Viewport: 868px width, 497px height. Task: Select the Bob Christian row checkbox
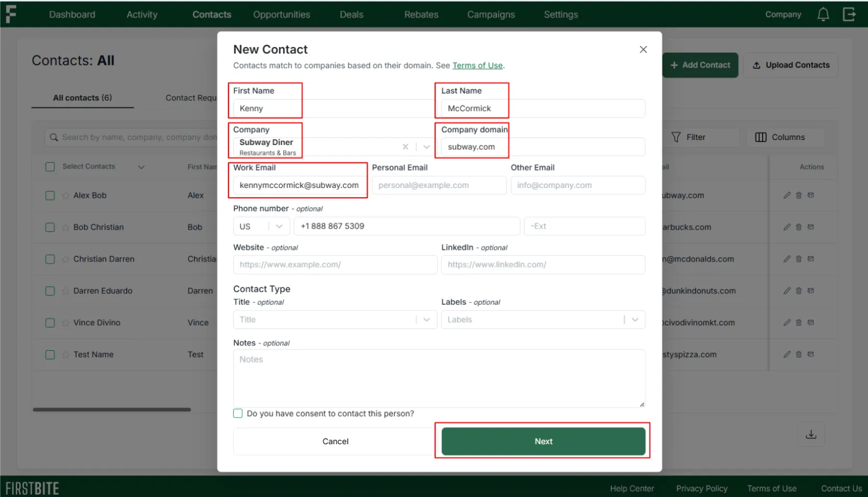point(50,228)
